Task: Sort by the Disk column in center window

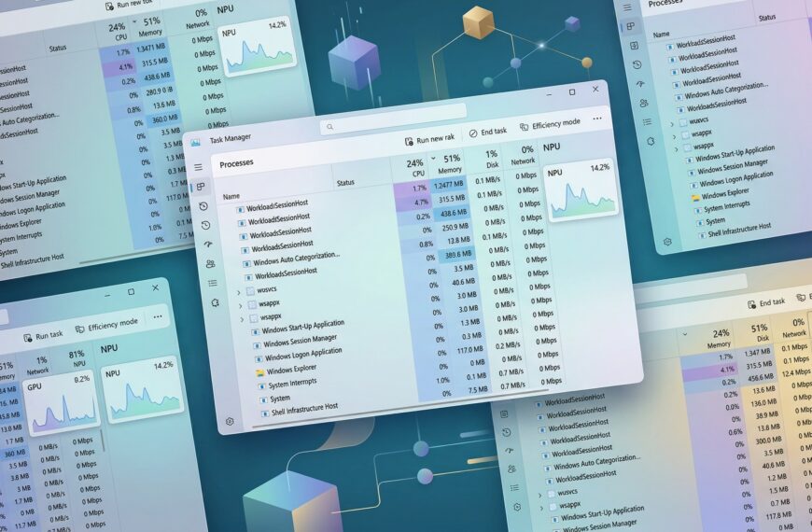Action: click(x=491, y=159)
